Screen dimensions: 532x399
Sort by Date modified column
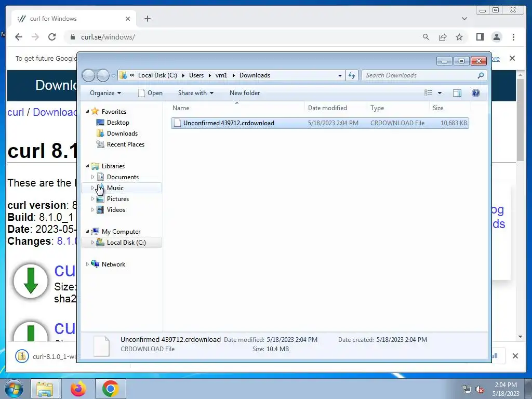(x=336, y=108)
